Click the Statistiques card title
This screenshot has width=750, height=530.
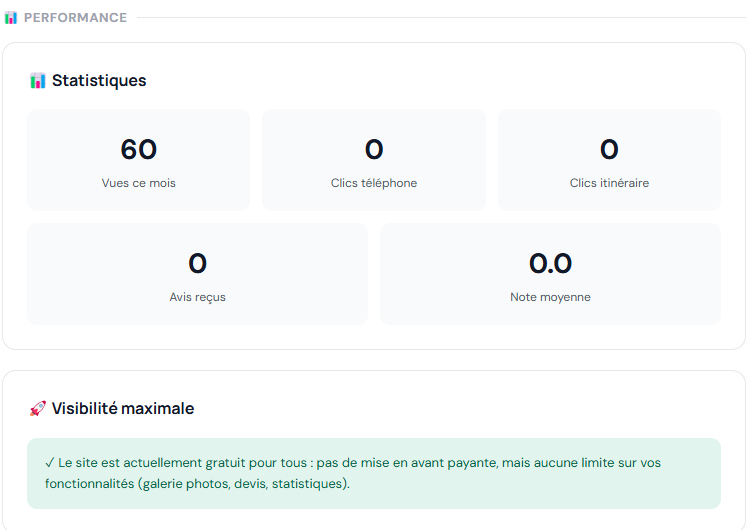coord(99,80)
